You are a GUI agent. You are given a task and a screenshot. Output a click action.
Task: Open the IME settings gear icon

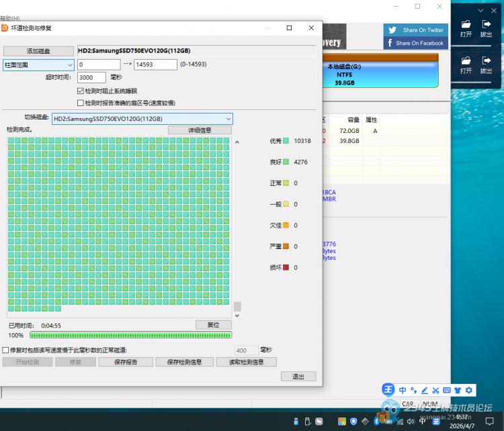tap(469, 390)
